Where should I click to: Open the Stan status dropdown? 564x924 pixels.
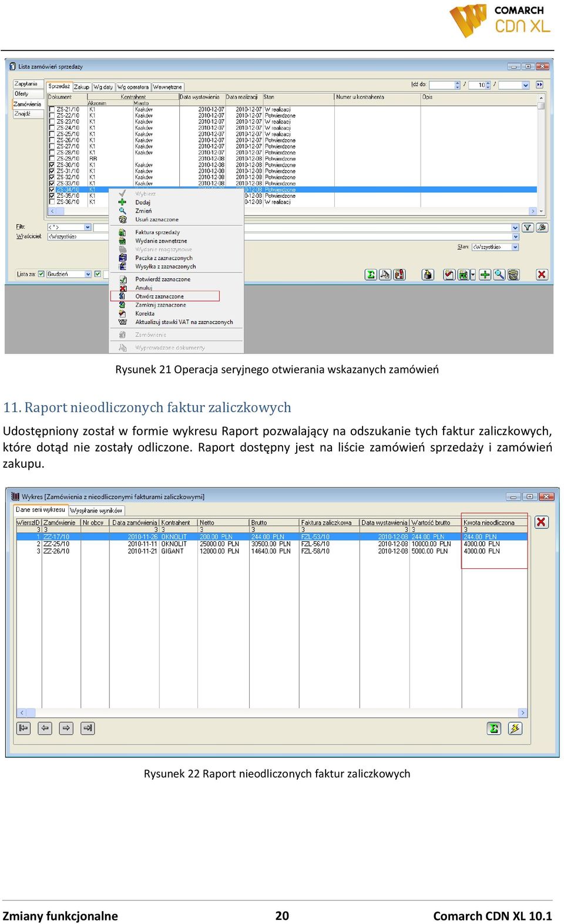pos(515,247)
